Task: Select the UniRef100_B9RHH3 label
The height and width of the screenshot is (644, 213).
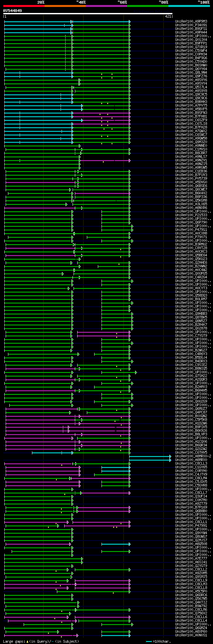Action: (191, 102)
